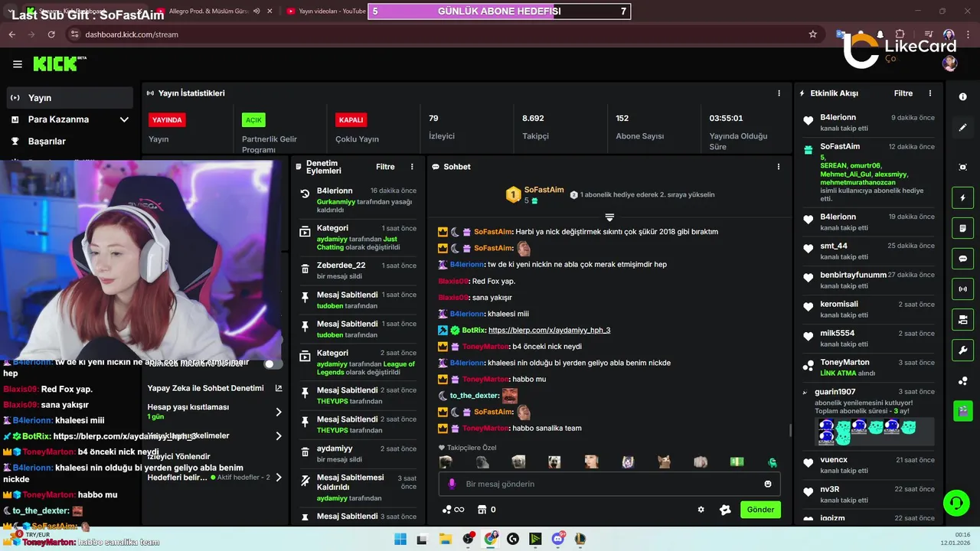Expand Hesap yaşı kısıtlaması setting
The image size is (980, 551).
279,412
